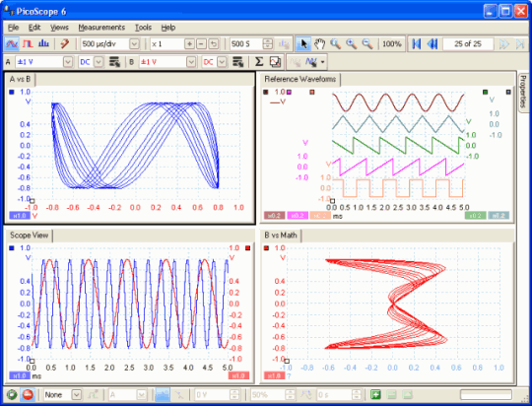Open Channel A ±1 V range dropdown
The image size is (532, 406).
point(68,62)
